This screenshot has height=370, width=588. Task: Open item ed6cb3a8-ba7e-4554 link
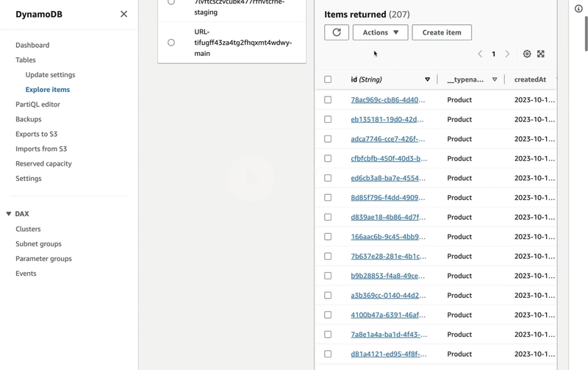point(388,178)
